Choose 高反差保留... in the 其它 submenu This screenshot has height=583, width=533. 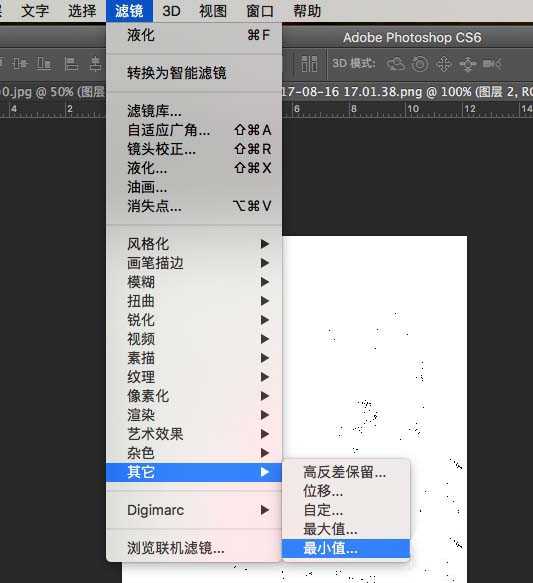[x=346, y=472]
